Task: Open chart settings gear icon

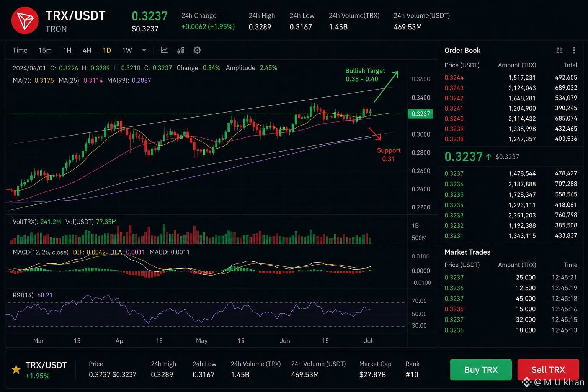Action: click(197, 50)
